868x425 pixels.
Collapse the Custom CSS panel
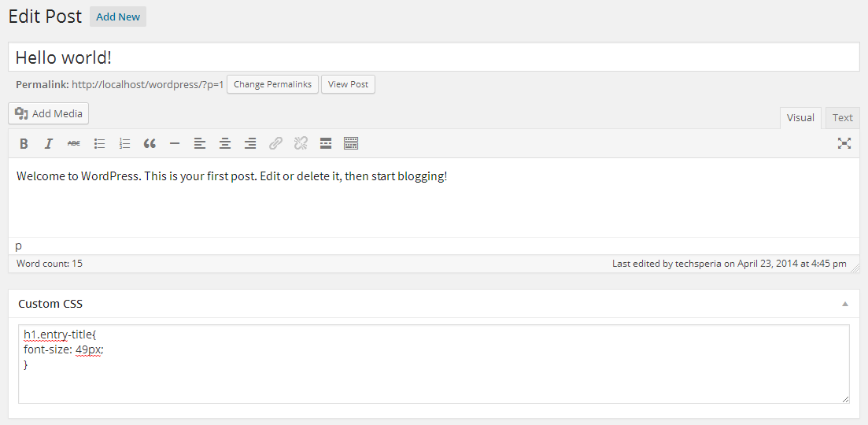[x=845, y=304]
